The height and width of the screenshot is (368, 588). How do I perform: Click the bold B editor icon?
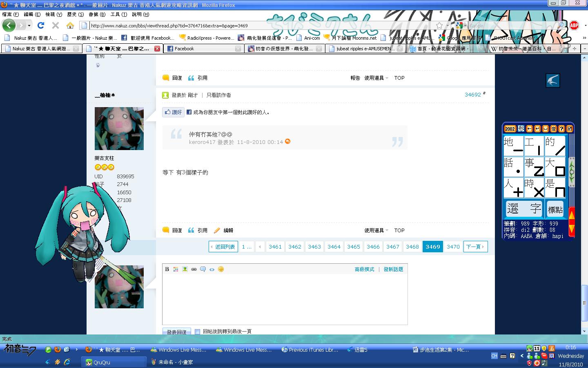click(167, 269)
